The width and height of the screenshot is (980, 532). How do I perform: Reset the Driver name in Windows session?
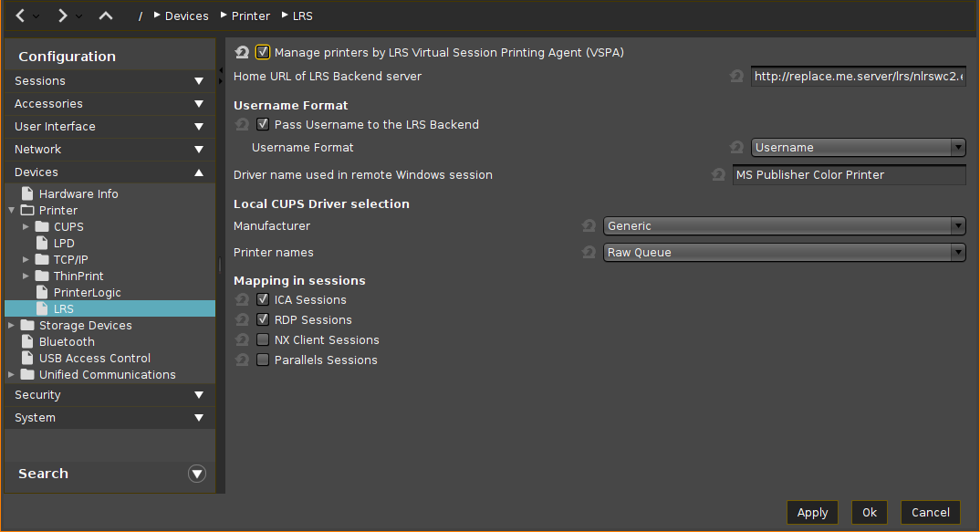pyautogui.click(x=719, y=174)
